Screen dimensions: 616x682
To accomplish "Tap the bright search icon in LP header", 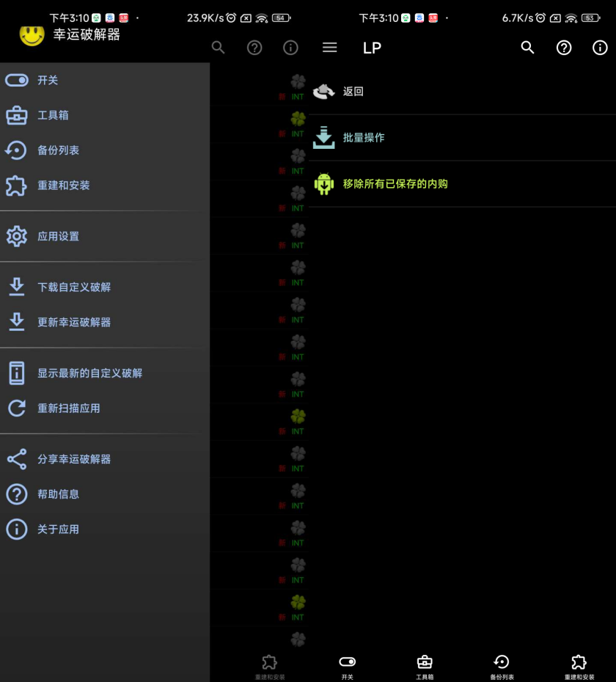I will (x=527, y=48).
